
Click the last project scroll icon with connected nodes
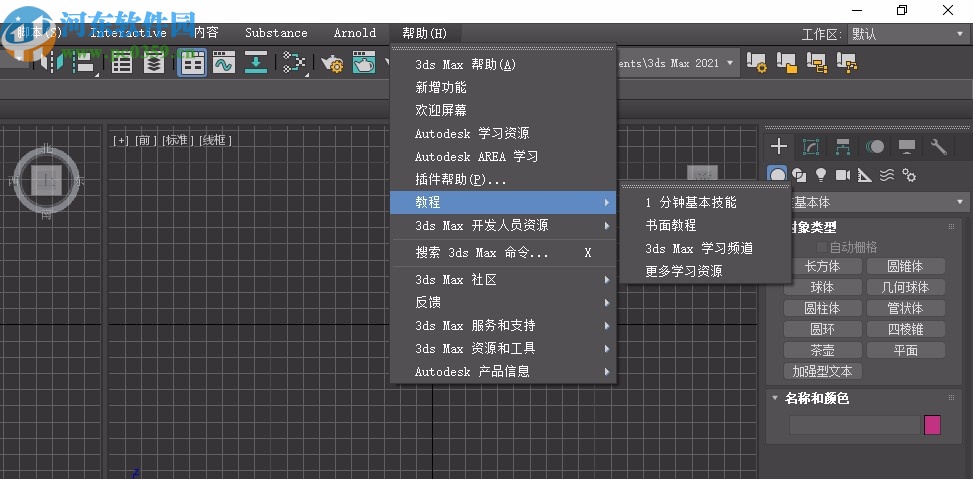tap(846, 62)
